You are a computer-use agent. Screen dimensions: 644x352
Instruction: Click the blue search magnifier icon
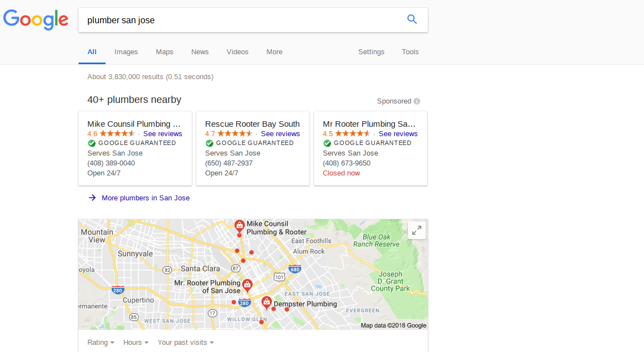tap(412, 19)
